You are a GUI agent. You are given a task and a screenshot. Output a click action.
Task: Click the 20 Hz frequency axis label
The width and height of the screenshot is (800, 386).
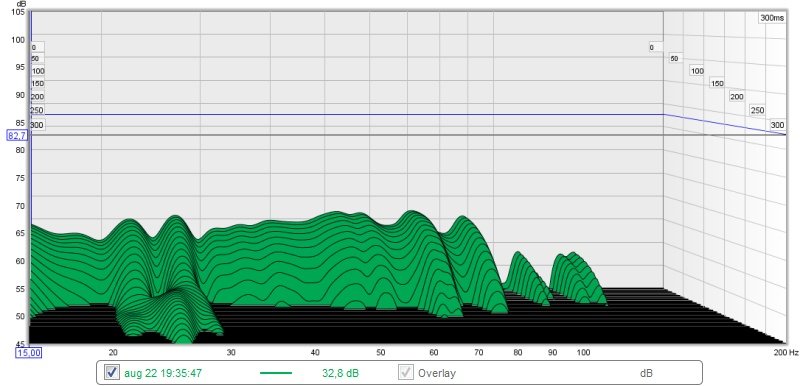113,352
